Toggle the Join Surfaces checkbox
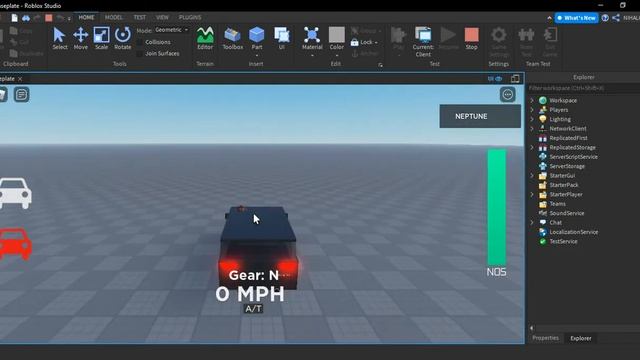 140,53
